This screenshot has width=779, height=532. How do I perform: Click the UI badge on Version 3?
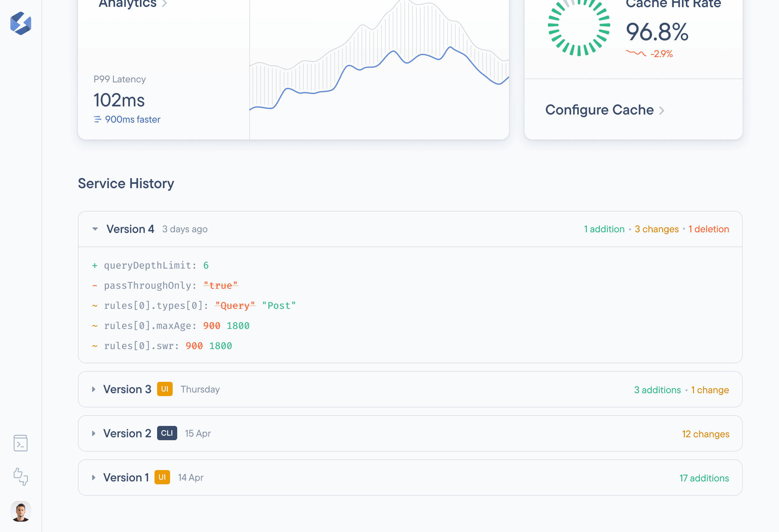(165, 389)
